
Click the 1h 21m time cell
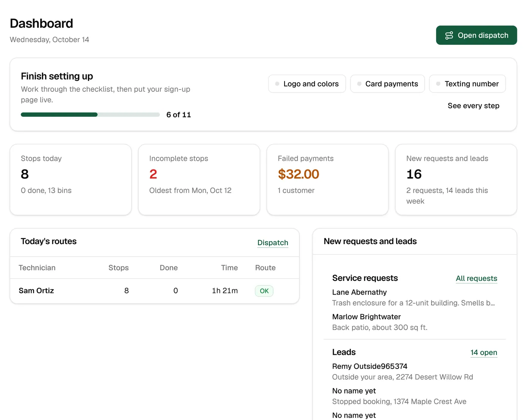pos(225,291)
